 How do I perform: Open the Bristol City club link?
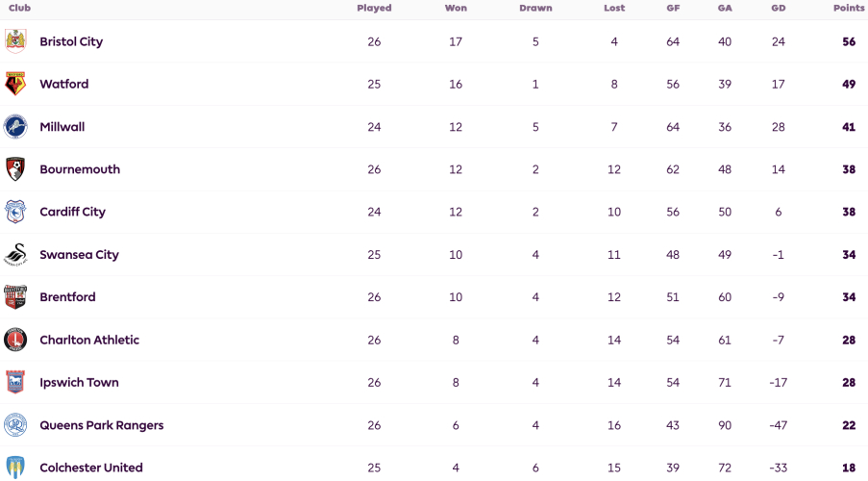pyautogui.click(x=71, y=42)
